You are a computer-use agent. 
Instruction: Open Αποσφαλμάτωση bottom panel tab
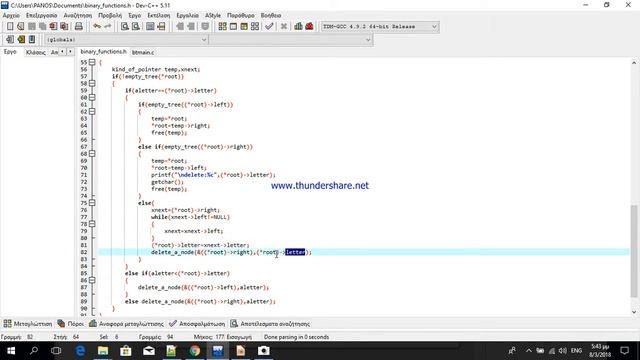197,324
